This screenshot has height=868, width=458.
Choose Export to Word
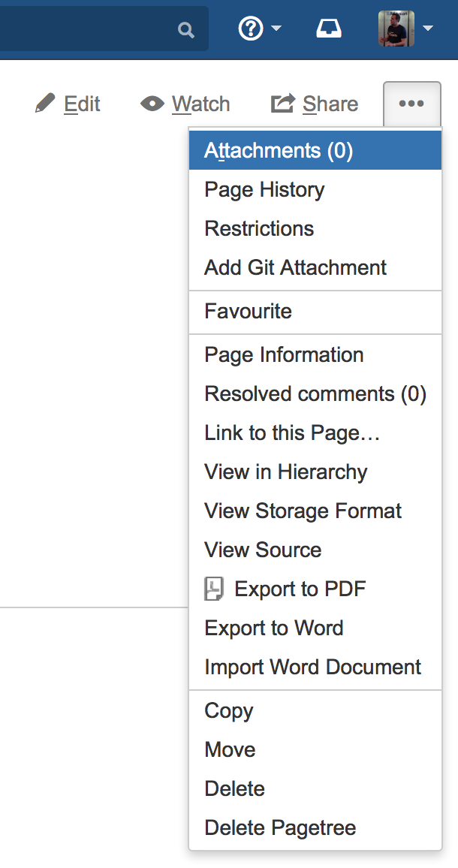coord(315,628)
